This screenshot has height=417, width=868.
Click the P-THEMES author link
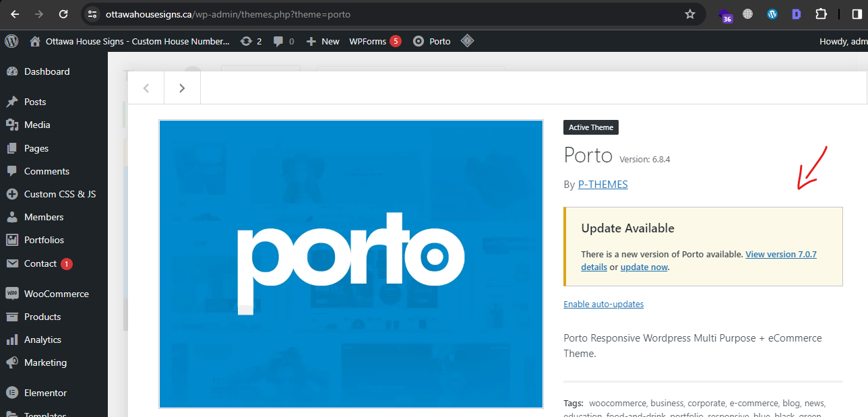point(602,185)
